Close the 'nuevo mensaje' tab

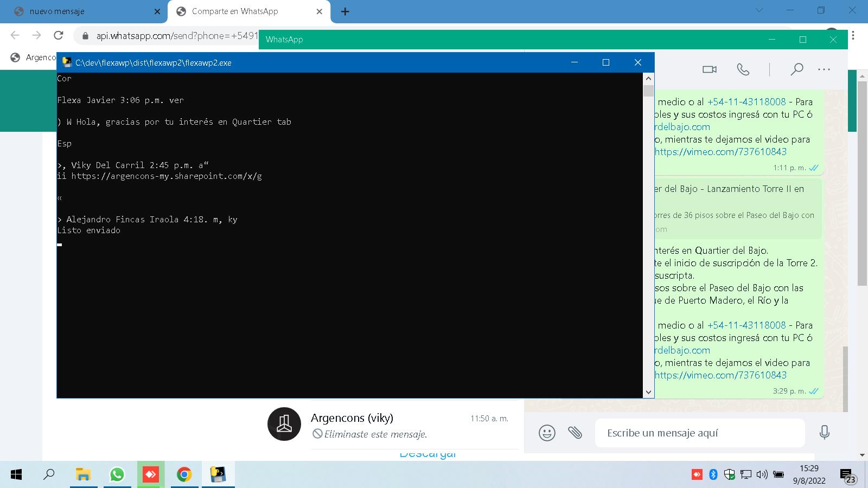[157, 11]
